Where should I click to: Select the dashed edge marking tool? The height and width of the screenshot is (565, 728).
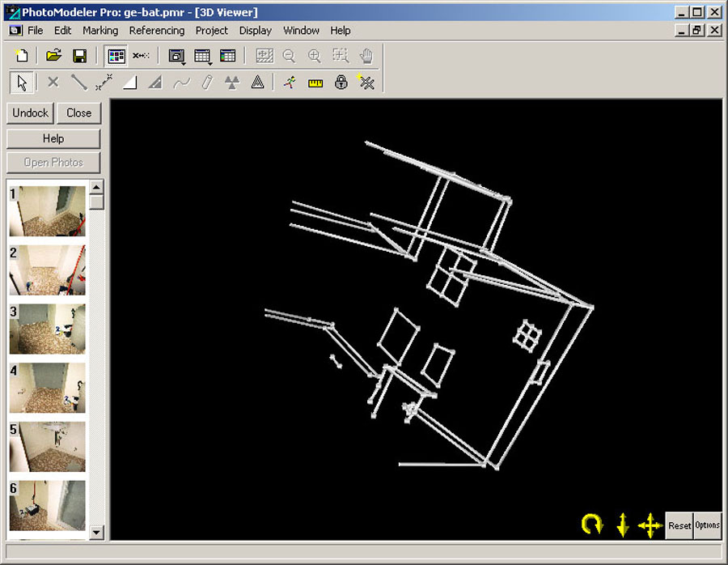click(x=104, y=83)
